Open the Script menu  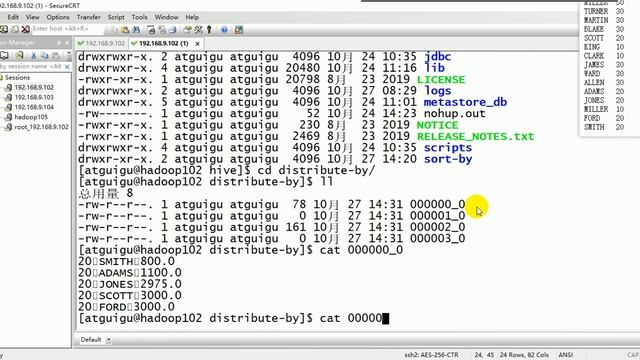point(116,17)
